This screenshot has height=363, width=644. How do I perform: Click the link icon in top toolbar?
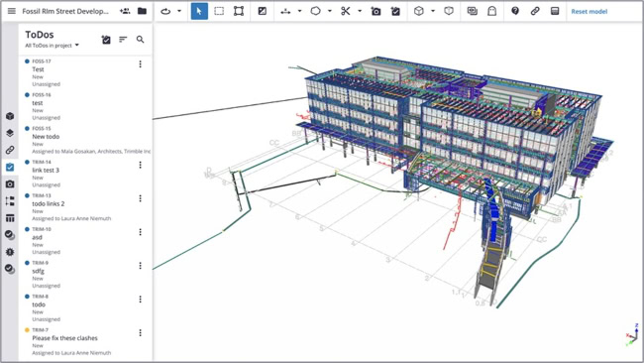pos(535,11)
